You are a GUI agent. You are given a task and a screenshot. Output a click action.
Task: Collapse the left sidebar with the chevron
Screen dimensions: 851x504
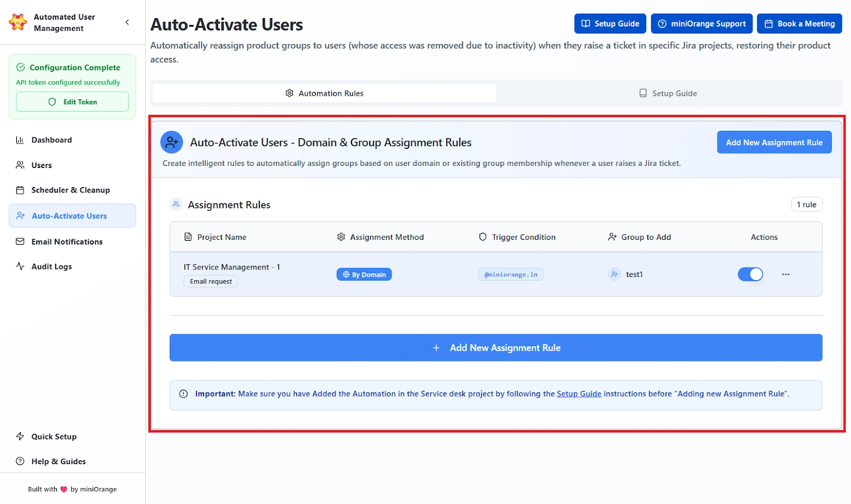127,22
